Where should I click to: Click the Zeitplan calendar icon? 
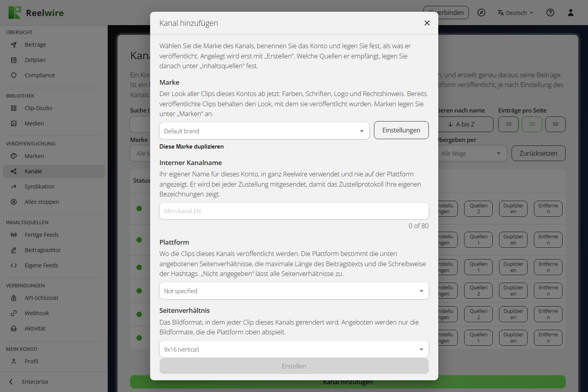point(14,60)
